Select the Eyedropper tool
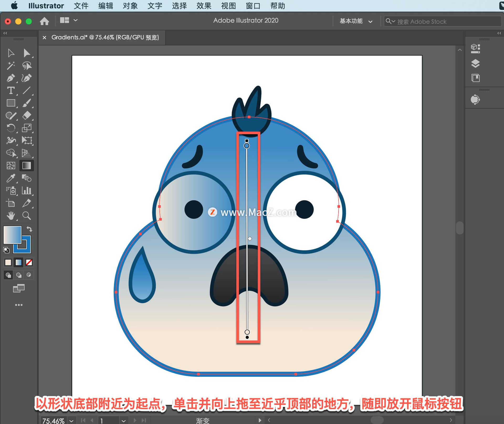504x424 pixels. click(11, 178)
